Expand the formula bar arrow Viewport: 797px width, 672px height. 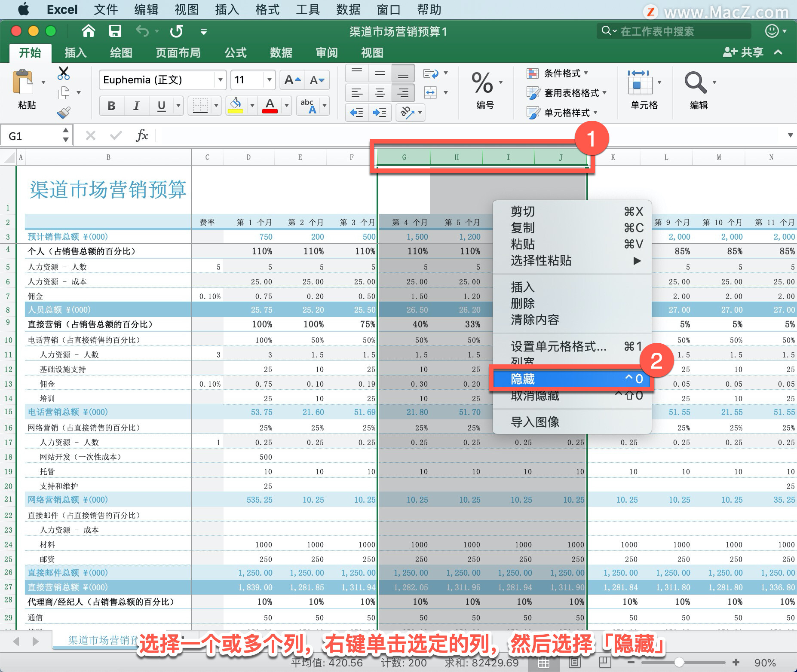click(x=790, y=135)
